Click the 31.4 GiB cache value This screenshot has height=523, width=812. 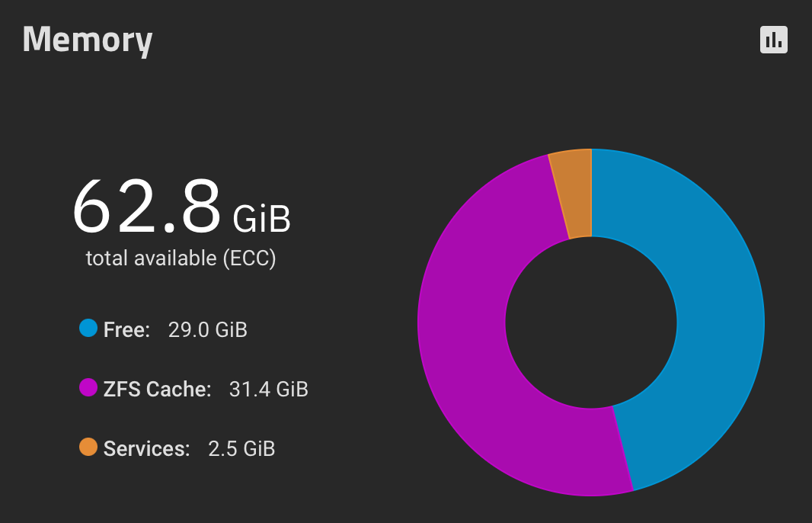pos(269,390)
